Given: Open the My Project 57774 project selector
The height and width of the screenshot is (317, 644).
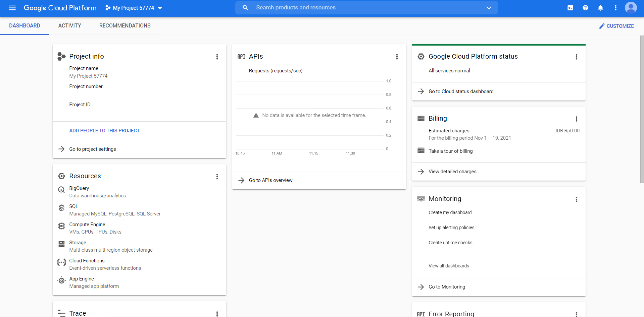Looking at the screenshot, I should point(134,8).
